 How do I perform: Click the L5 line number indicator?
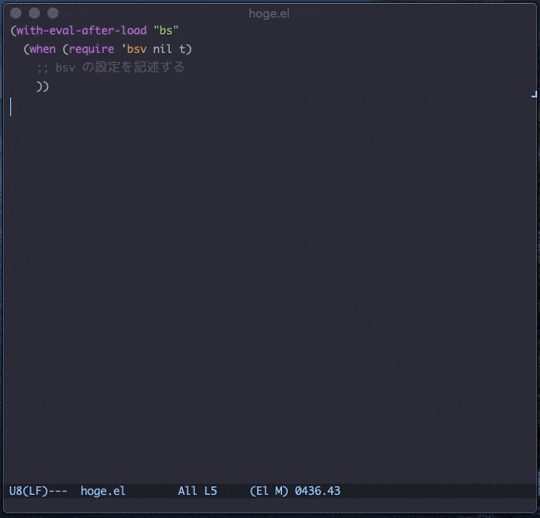210,491
